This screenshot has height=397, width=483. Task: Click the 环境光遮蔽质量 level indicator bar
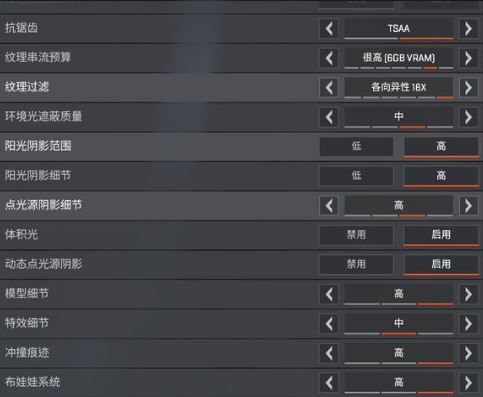click(399, 127)
